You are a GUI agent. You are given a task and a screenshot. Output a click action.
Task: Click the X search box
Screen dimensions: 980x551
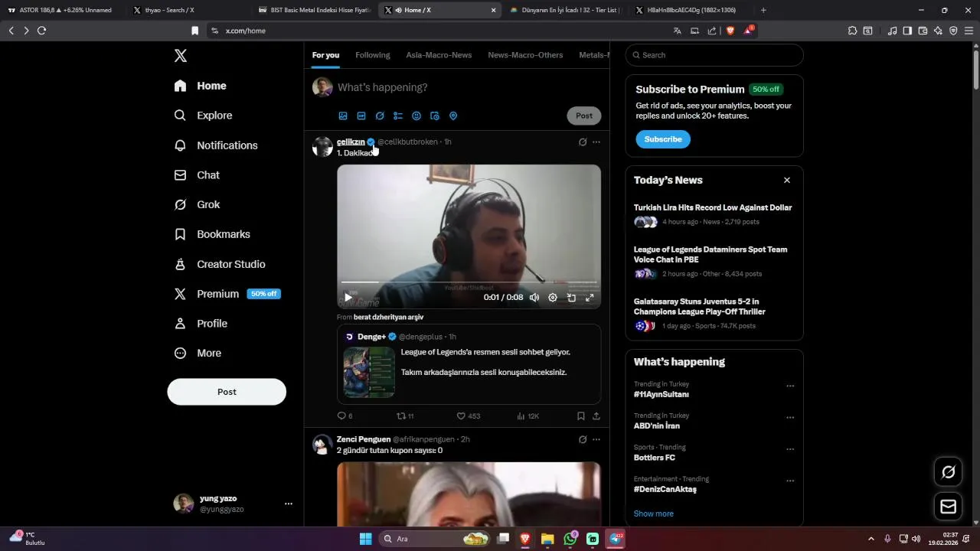coord(714,55)
